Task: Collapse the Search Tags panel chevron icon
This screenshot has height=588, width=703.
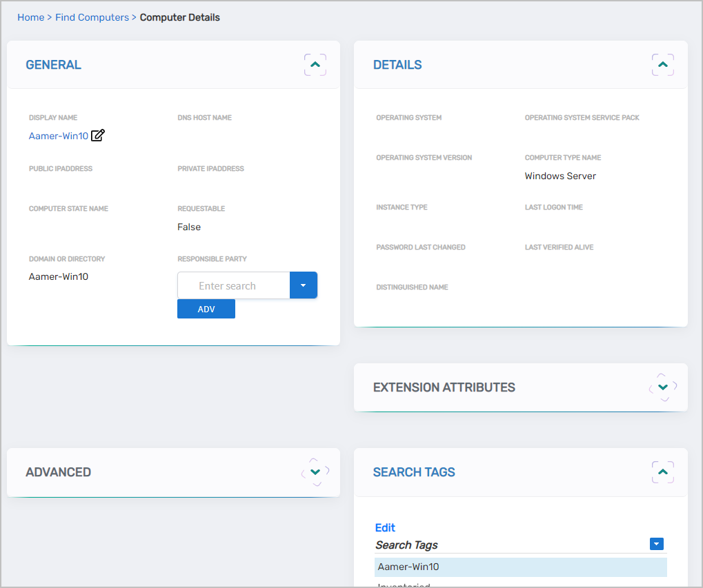Action: [x=662, y=472]
